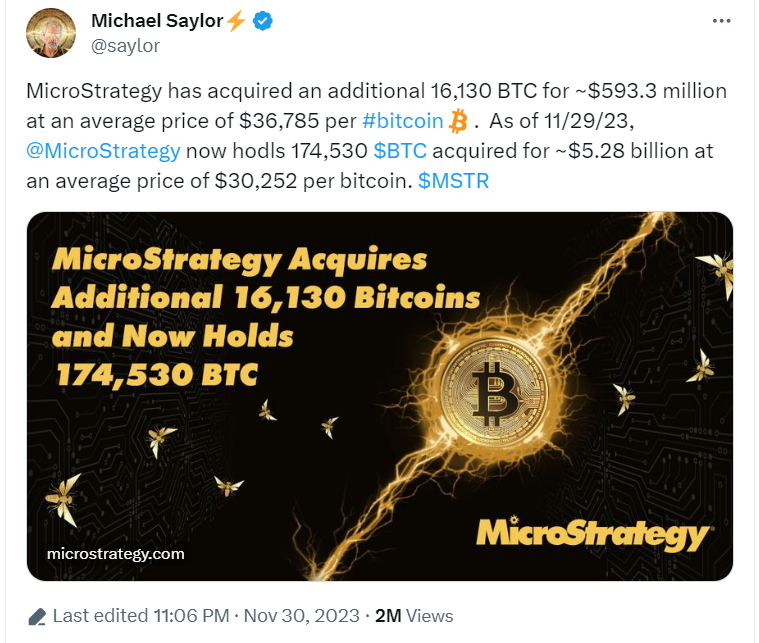Open the MicroStrategy Acquires banner image
This screenshot has width=759, height=643.
coord(380,396)
